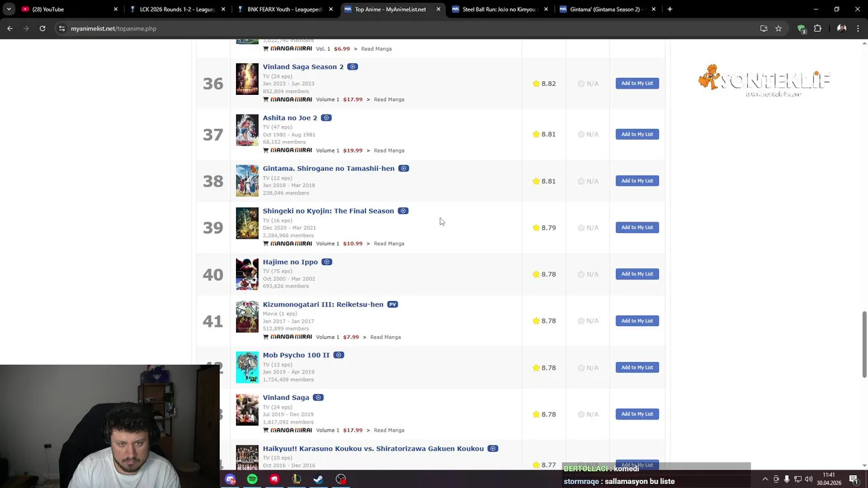868x488 pixels.
Task: Click the page vertical scrollbar thumb
Action: (864, 345)
